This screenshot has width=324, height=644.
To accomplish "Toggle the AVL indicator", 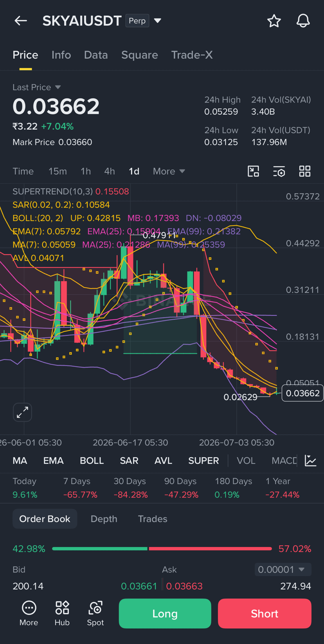I will coord(163,461).
